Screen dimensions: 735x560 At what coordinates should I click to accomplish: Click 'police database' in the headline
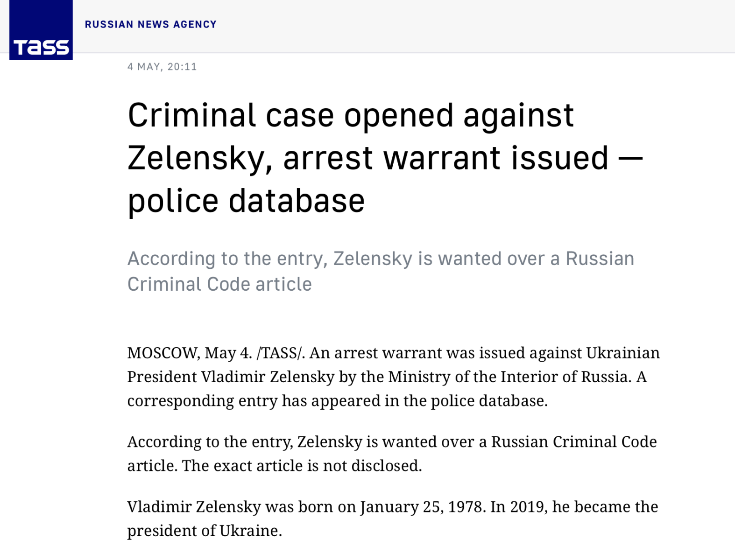246,201
